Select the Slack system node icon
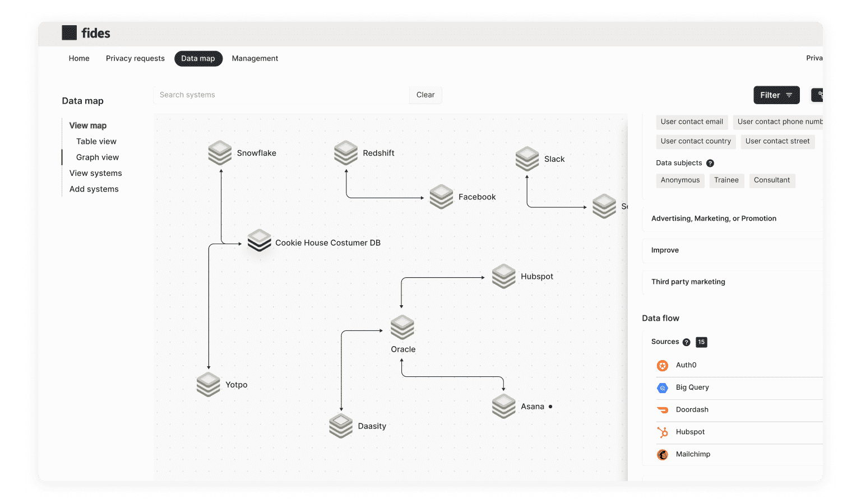Viewport: 861px width, 504px height. pos(527,159)
